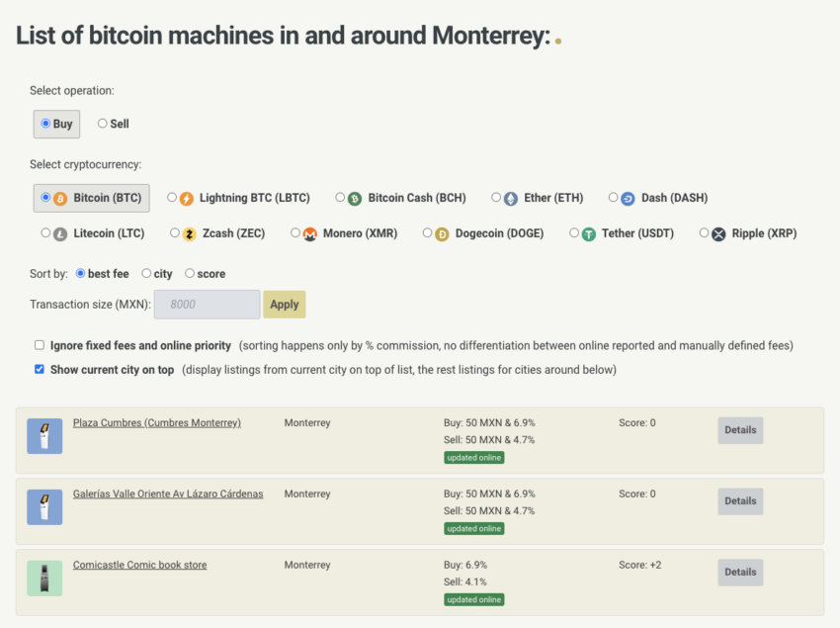Sort listings by city
Viewport: 840px width, 628px height.
pyautogui.click(x=146, y=273)
